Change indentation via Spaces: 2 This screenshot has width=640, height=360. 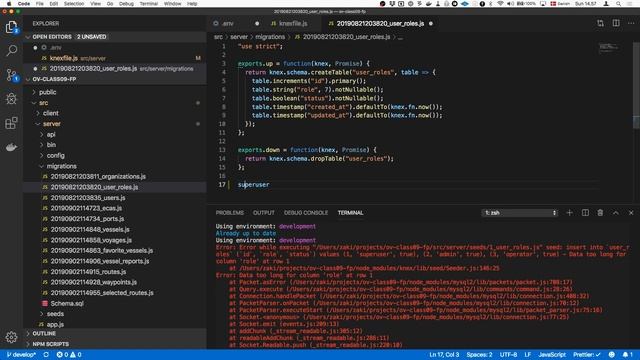479,355
